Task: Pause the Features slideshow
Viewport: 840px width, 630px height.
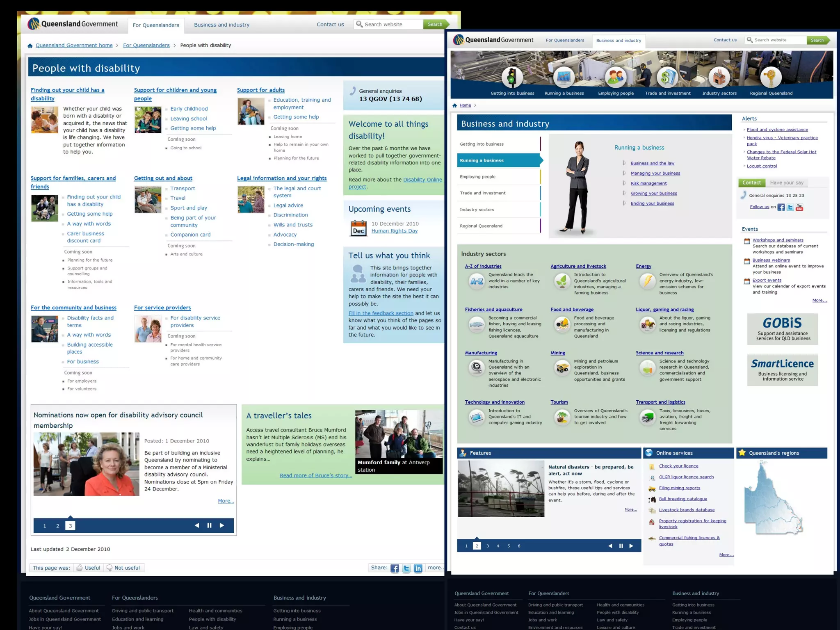Action: tap(621, 546)
